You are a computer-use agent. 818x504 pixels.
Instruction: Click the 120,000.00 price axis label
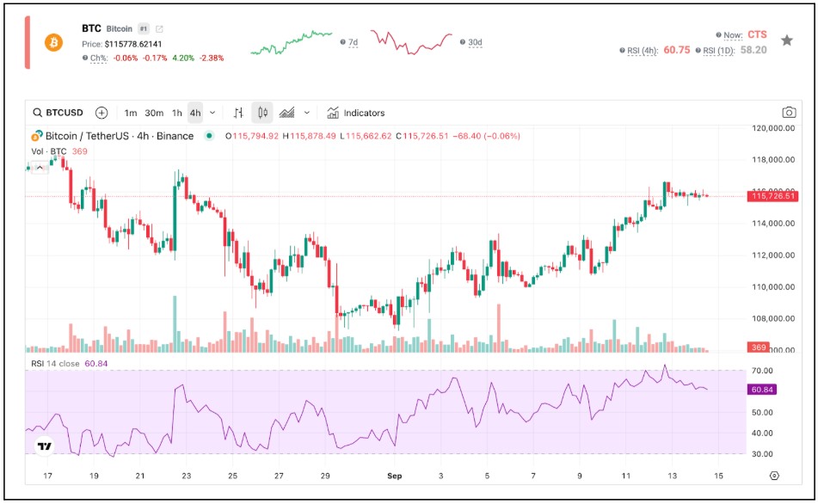point(773,128)
